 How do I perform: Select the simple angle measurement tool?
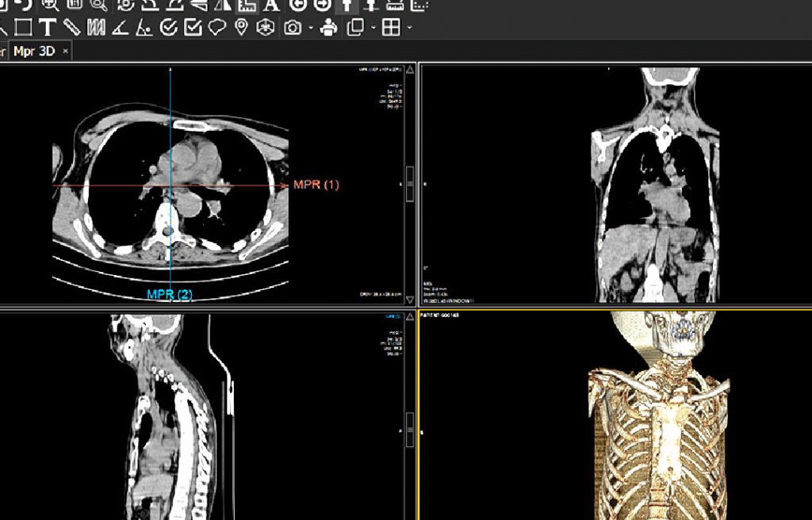121,28
